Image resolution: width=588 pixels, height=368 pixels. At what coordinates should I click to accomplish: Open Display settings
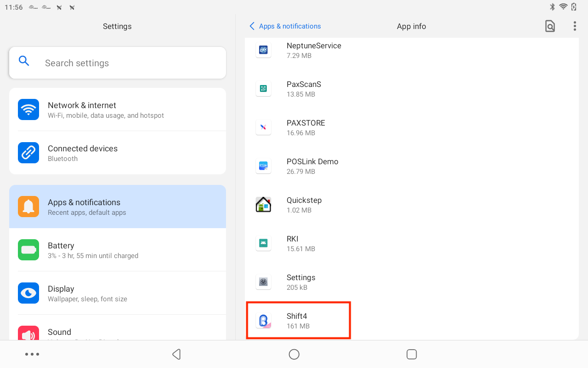tap(118, 293)
